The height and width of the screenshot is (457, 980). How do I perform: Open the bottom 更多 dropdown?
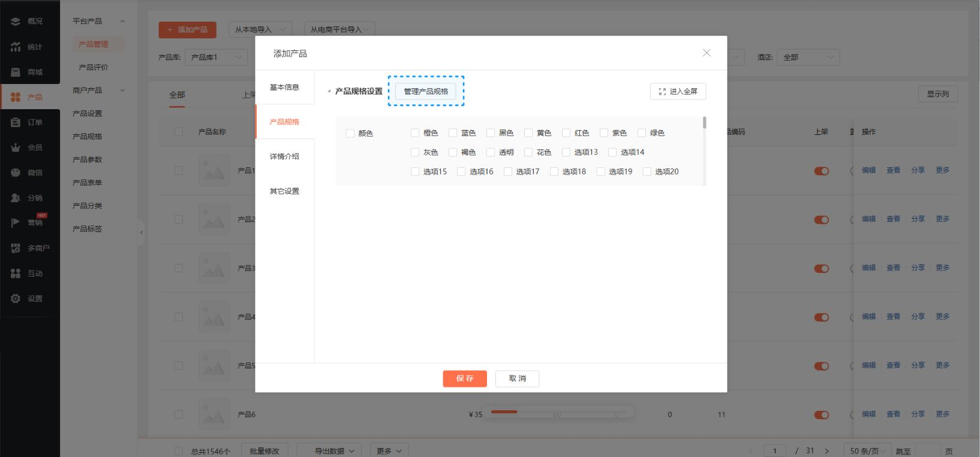[389, 451]
